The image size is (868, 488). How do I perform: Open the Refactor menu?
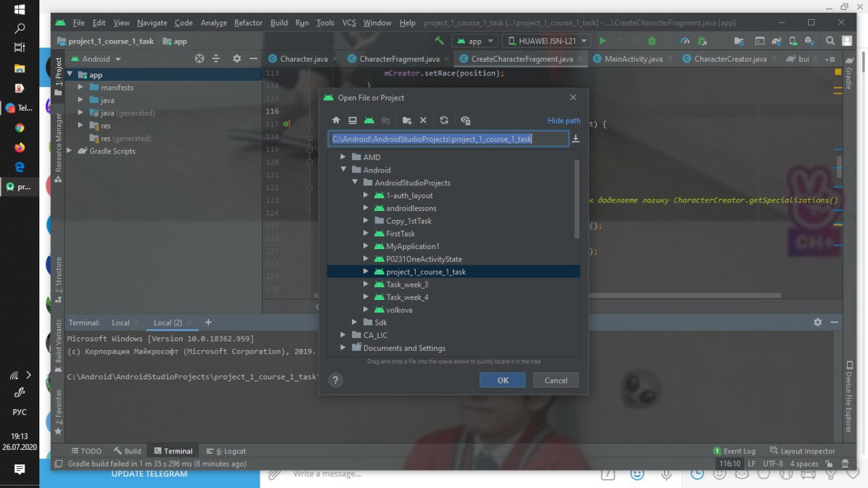pyautogui.click(x=248, y=22)
